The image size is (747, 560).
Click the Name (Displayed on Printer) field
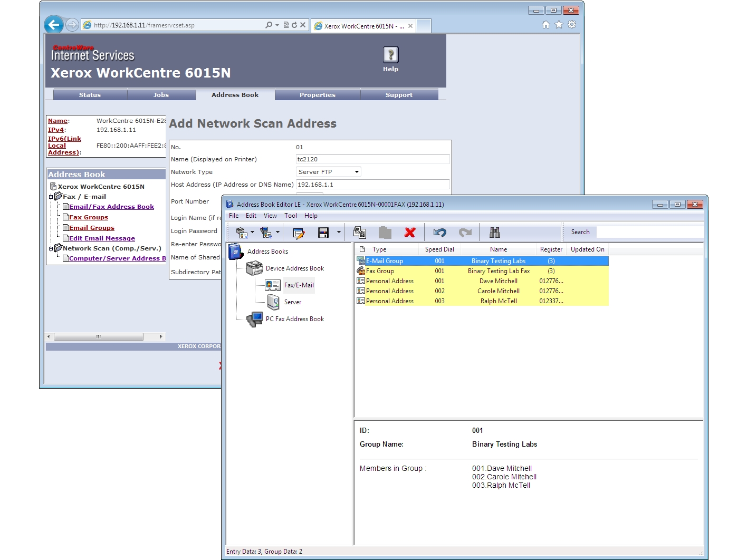(x=373, y=159)
